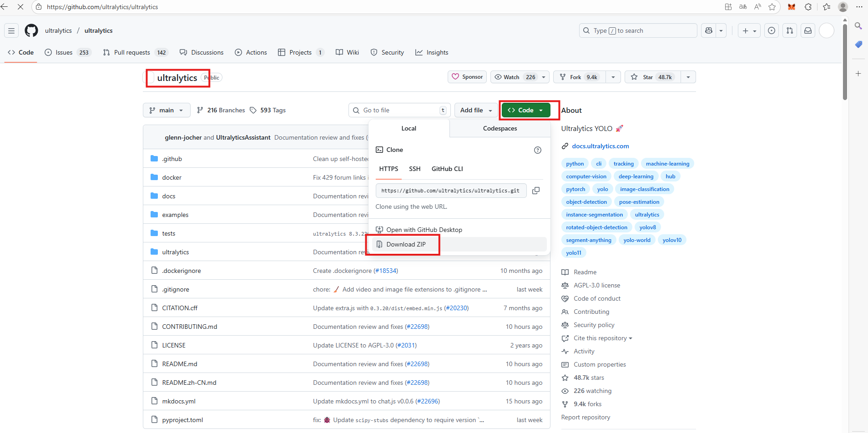
Task: Go back in browser history
Action: [x=5, y=7]
